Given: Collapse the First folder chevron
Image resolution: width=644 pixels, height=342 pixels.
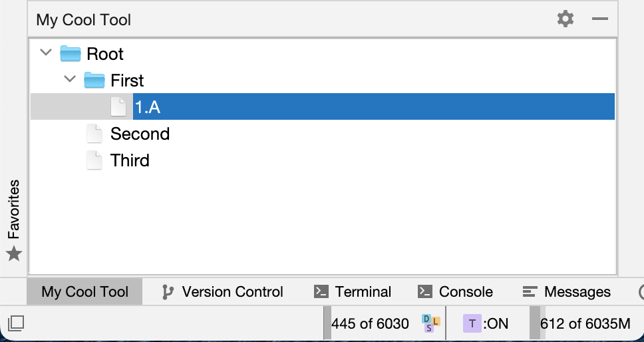Looking at the screenshot, I should [71, 79].
